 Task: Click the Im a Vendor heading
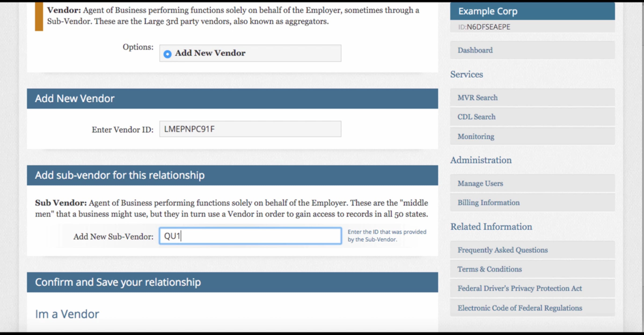click(x=67, y=314)
